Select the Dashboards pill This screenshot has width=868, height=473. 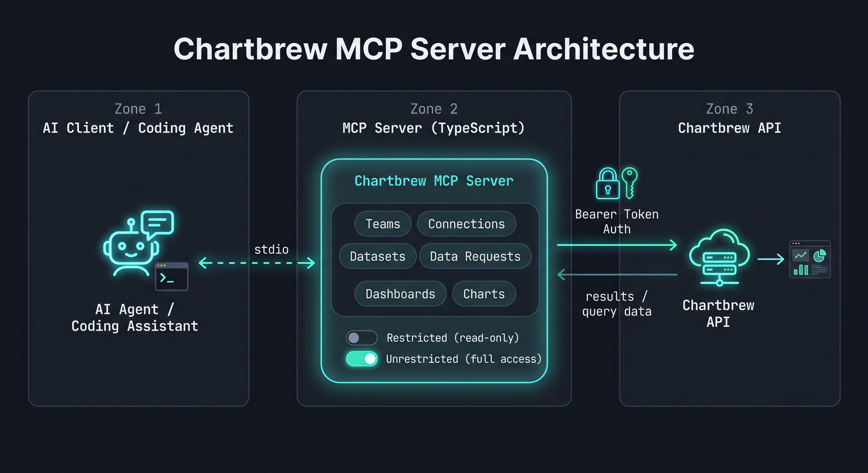coord(401,294)
